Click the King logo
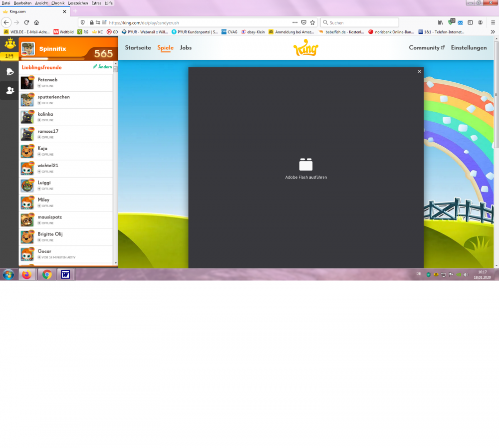This screenshot has height=448, width=499. point(306,48)
